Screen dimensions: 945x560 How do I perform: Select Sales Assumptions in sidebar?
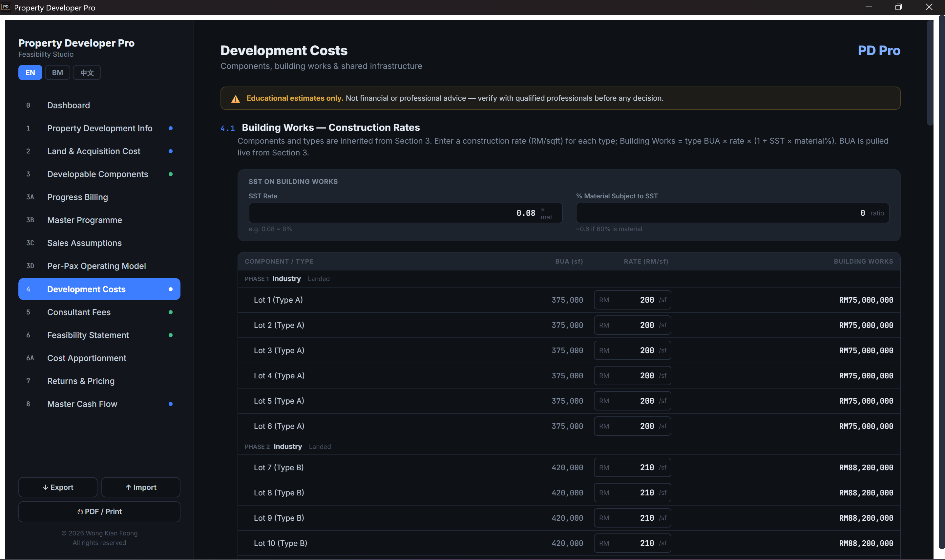coord(99,243)
